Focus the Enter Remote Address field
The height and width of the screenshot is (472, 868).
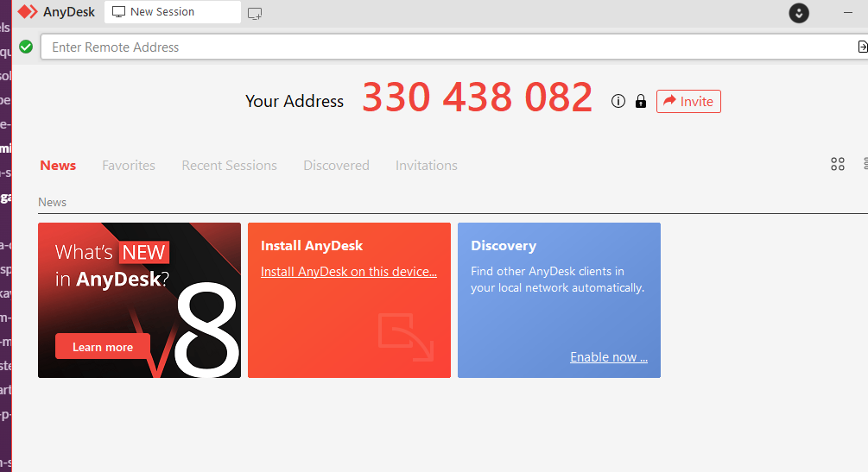tap(454, 47)
